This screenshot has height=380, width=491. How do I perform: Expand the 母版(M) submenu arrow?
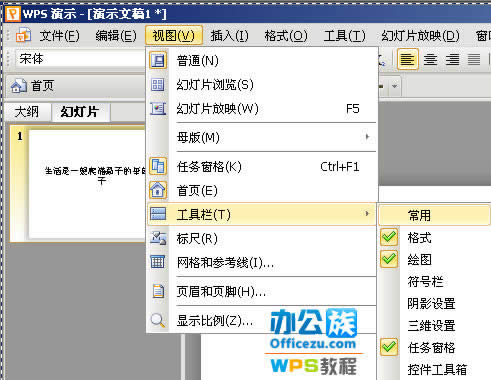point(367,137)
